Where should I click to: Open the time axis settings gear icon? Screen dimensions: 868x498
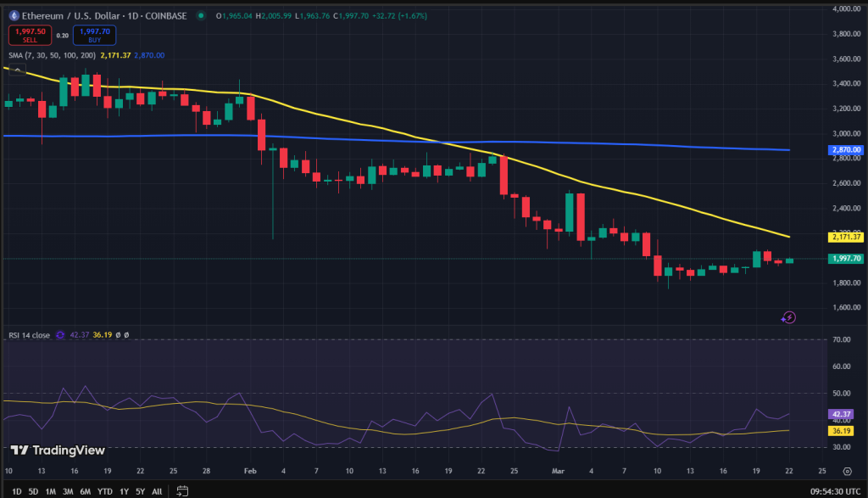(847, 472)
